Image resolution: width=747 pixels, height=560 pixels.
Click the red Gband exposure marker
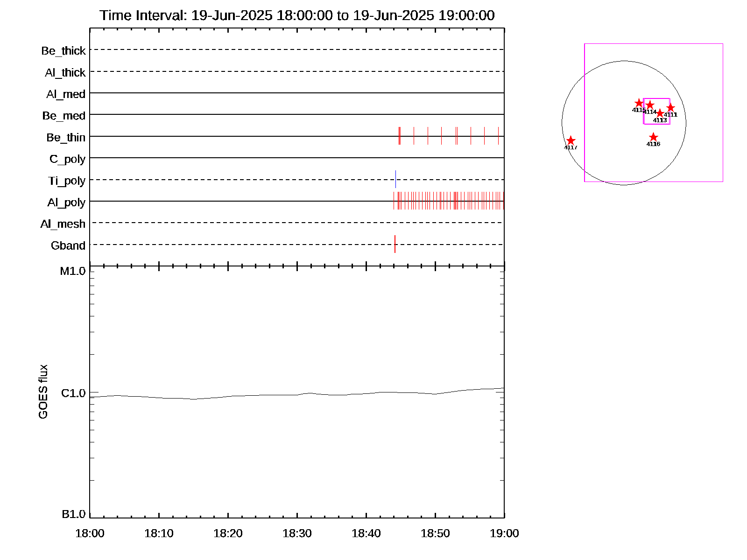pyautogui.click(x=395, y=244)
